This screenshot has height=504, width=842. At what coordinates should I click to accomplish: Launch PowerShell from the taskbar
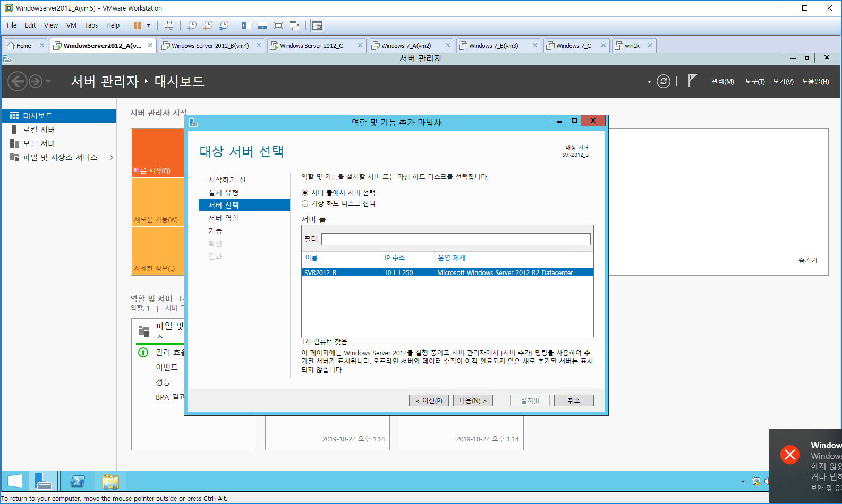click(x=78, y=481)
